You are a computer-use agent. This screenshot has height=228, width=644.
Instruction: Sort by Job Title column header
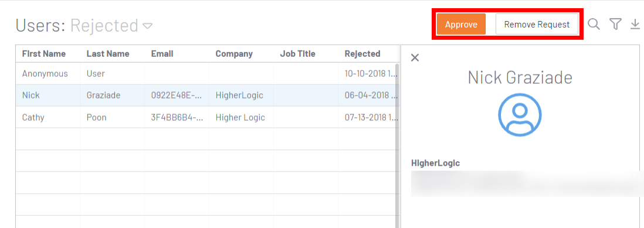[x=298, y=54]
